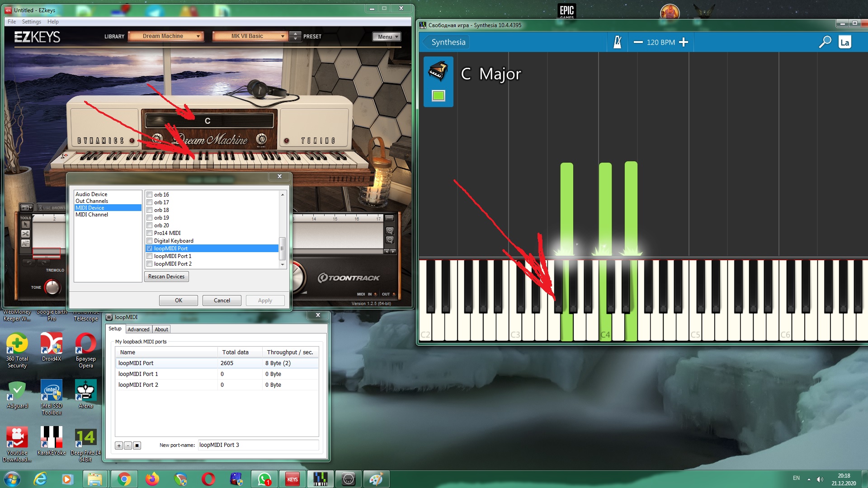Open the File menu in EZkeys

tap(12, 22)
